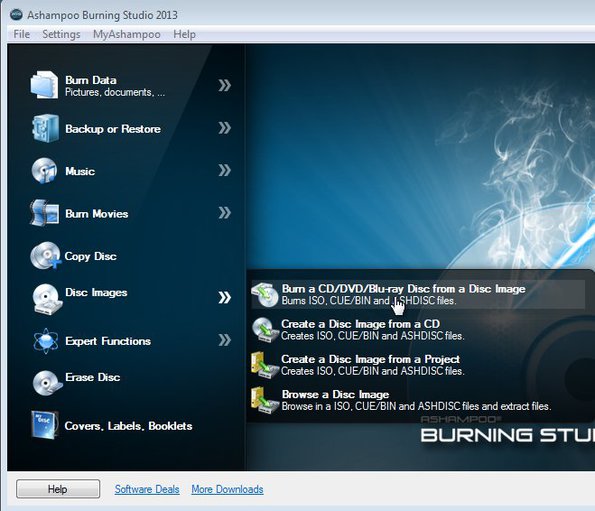Select the Copy Disc label
595x511 pixels.
click(x=90, y=256)
